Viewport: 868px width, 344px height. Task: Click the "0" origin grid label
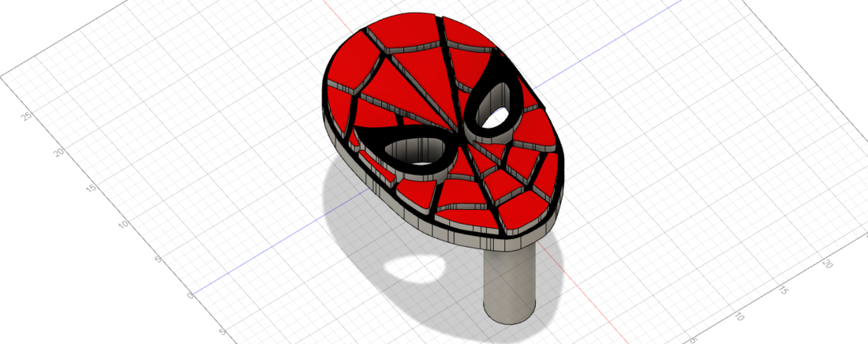[x=191, y=296]
